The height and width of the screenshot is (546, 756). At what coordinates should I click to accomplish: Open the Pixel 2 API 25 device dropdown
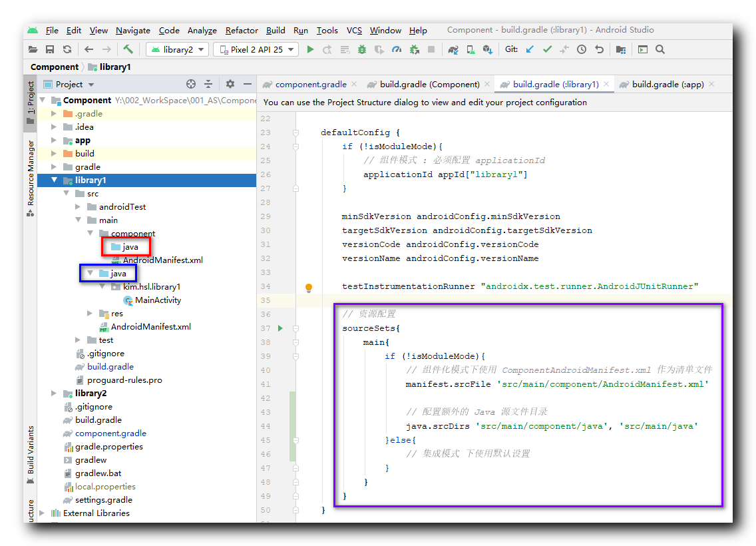point(256,50)
